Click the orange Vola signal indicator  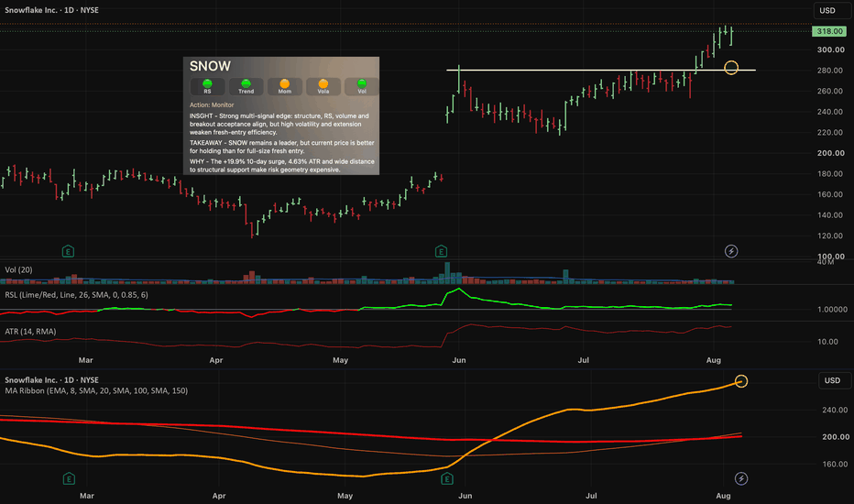[x=323, y=86]
